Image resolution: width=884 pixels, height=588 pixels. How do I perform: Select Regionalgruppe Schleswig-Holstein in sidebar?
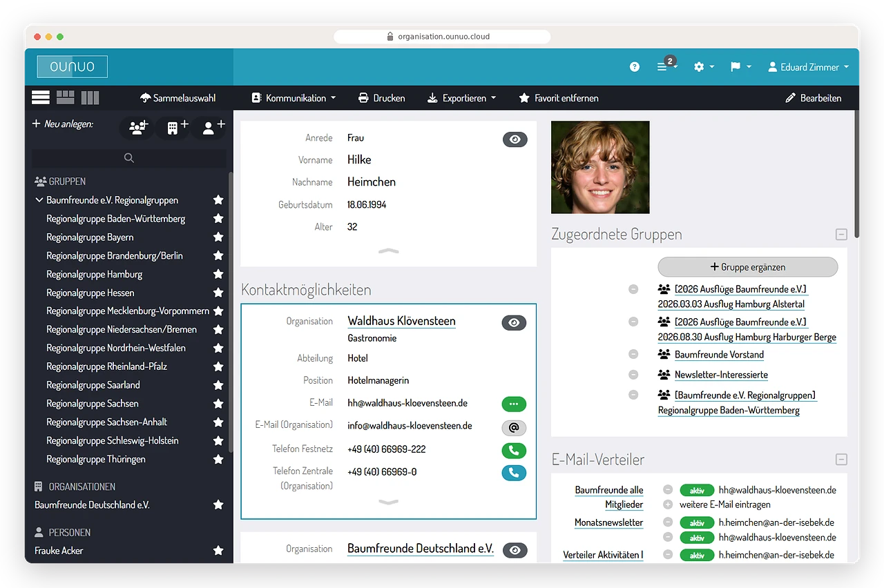point(113,440)
